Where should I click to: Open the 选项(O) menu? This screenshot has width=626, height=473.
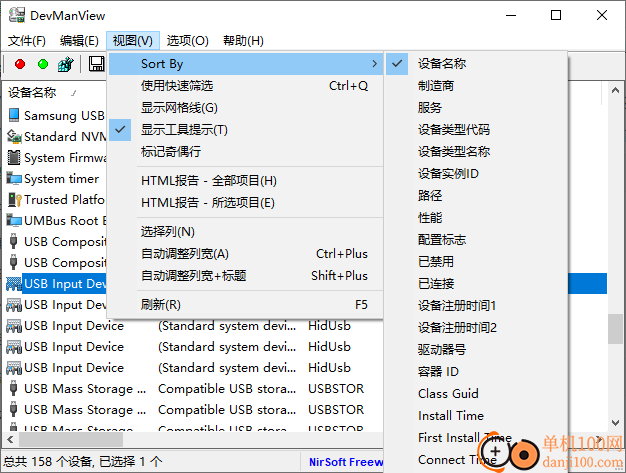(187, 41)
